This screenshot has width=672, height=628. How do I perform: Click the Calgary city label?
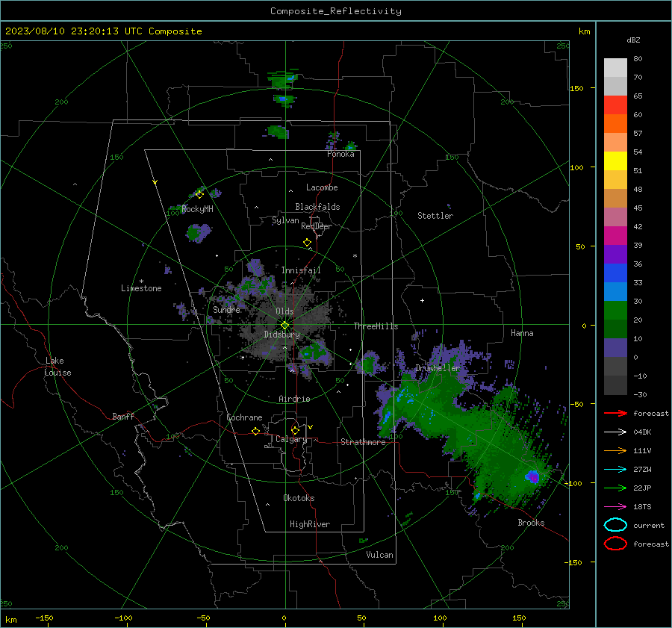click(x=291, y=439)
